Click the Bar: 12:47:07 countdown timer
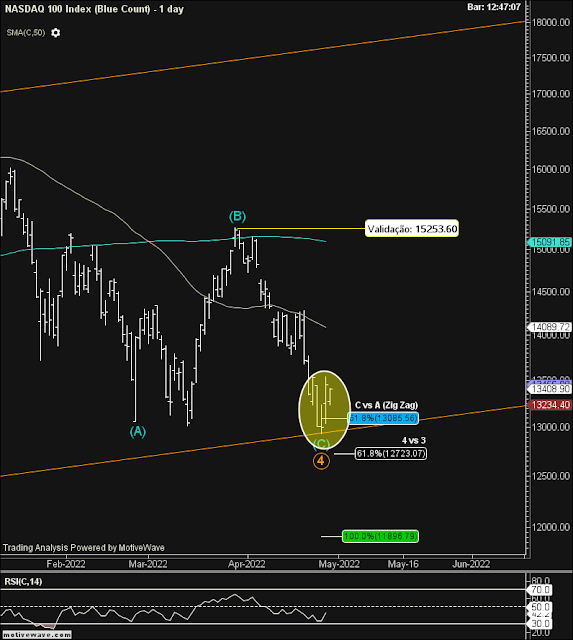 pyautogui.click(x=494, y=7)
